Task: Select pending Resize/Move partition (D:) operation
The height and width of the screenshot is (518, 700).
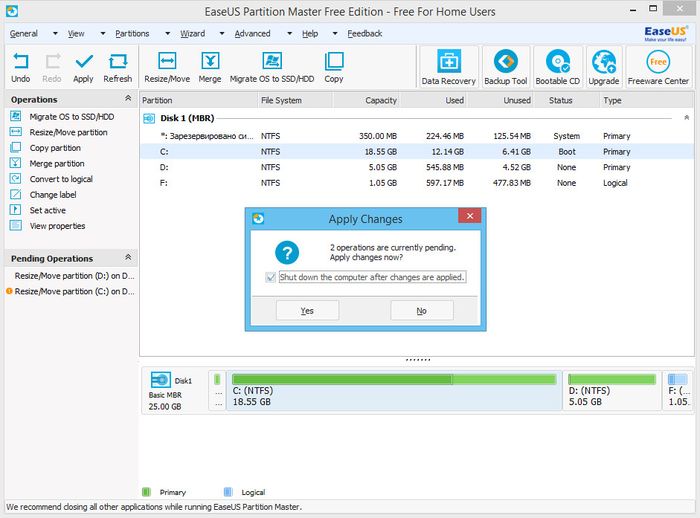Action: coord(74,276)
